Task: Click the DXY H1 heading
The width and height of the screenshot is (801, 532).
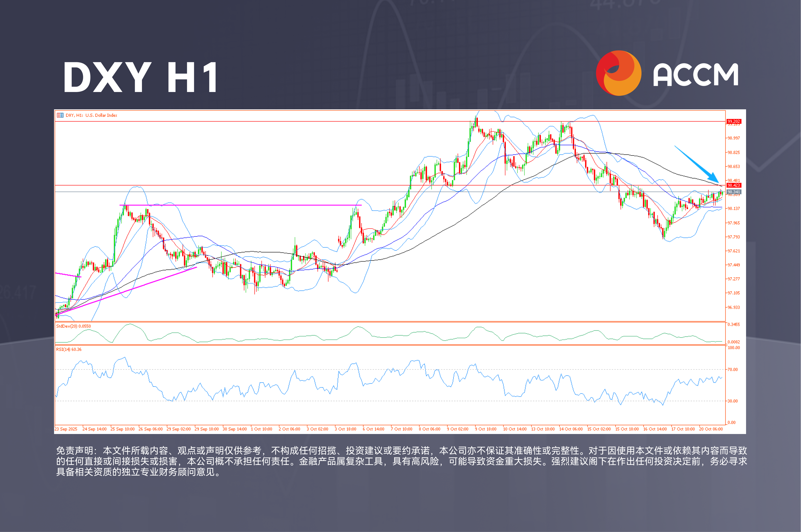Action: pyautogui.click(x=141, y=77)
